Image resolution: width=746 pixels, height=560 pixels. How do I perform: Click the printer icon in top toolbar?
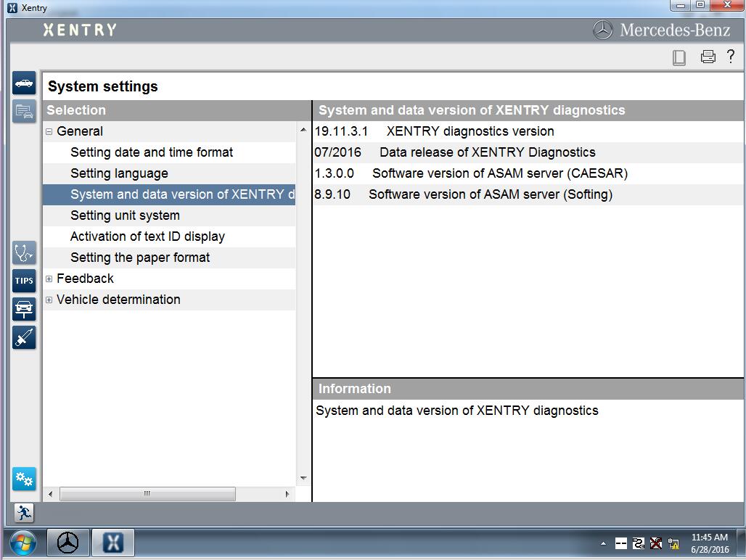coord(708,57)
